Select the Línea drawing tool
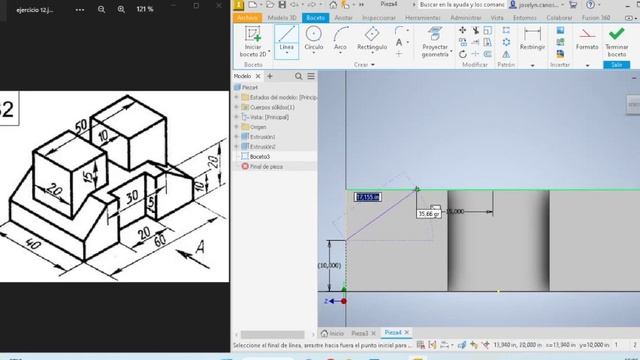640x360 pixels. [x=286, y=41]
